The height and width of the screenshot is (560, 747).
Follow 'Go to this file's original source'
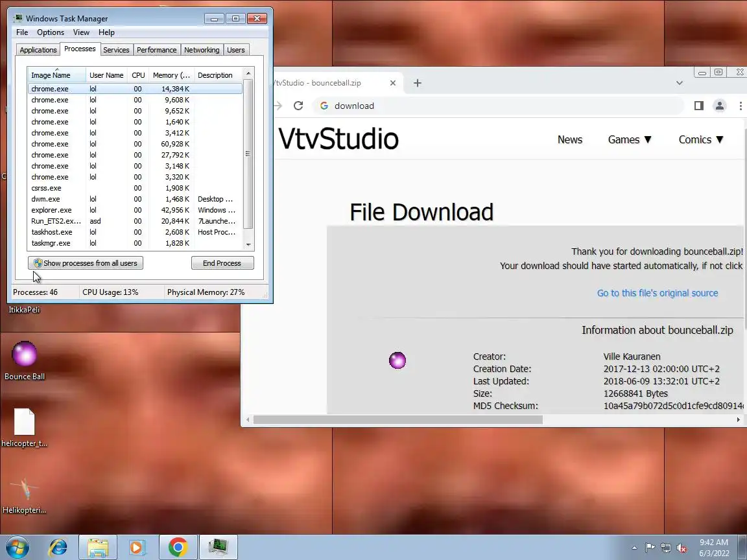click(x=658, y=293)
